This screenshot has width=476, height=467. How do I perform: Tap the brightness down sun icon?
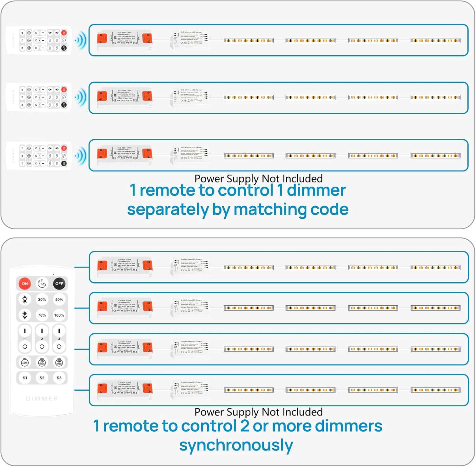[x=25, y=315]
